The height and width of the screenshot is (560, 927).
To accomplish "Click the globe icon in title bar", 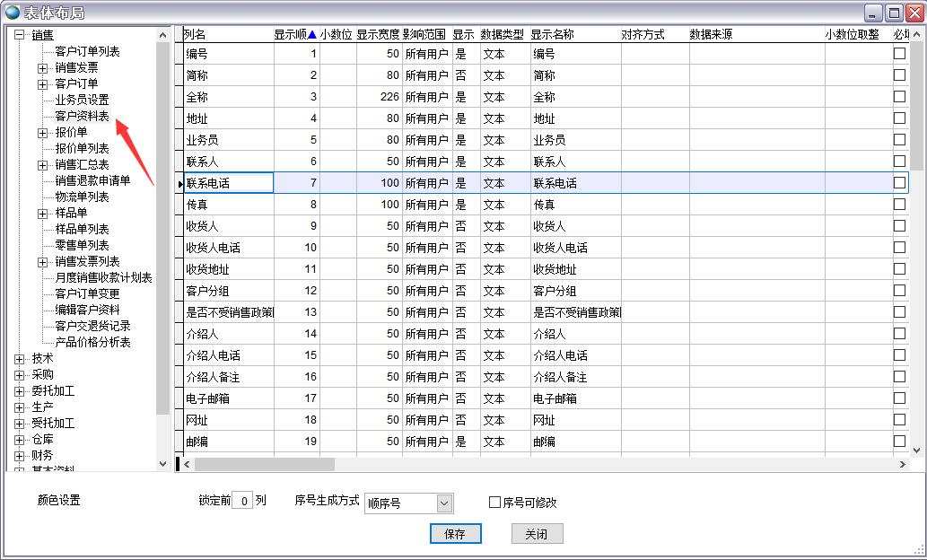I will [12, 12].
